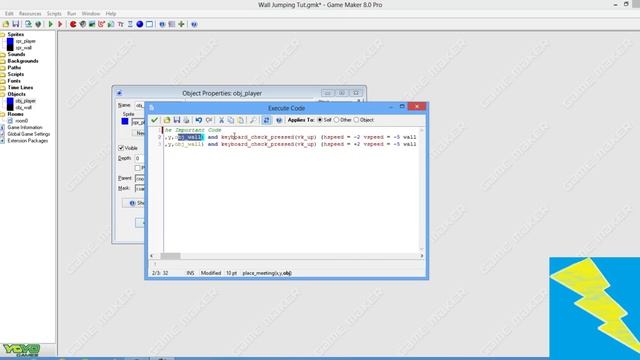Viewport: 640px width, 360px height.
Task: Toggle Visible checkbox in Object Properties
Action: [121, 148]
